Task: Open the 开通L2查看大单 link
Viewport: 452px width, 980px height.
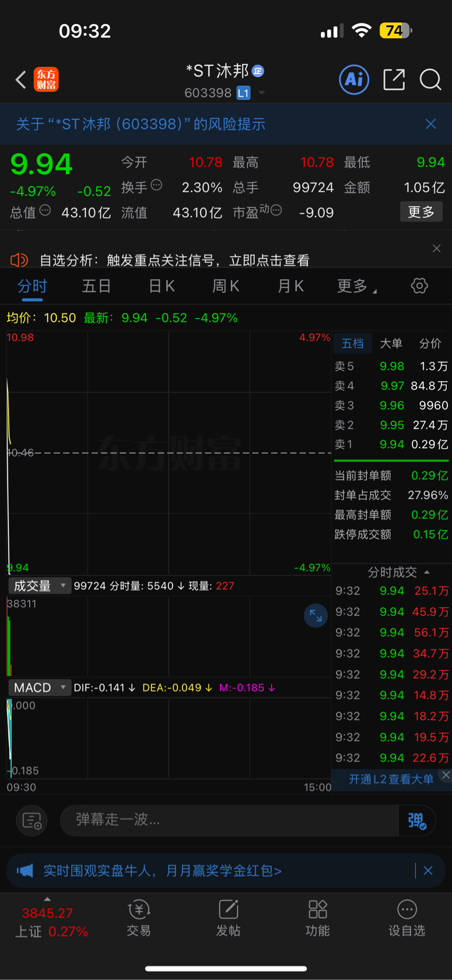Action: pos(391,779)
